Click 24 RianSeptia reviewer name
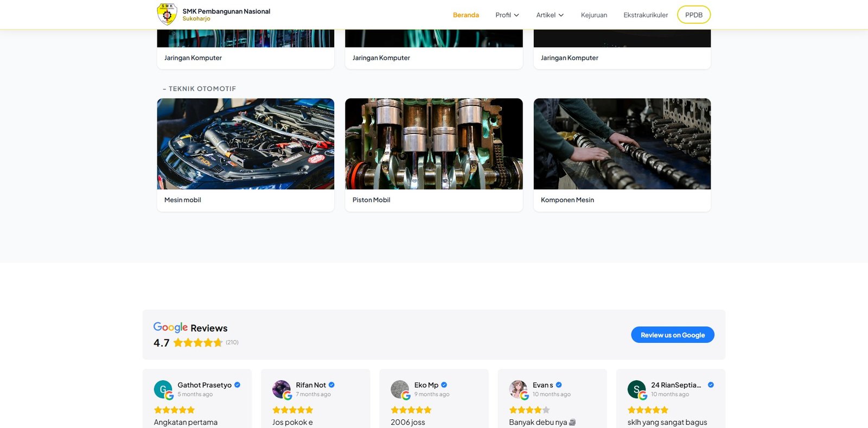The image size is (868, 428). 676,385
